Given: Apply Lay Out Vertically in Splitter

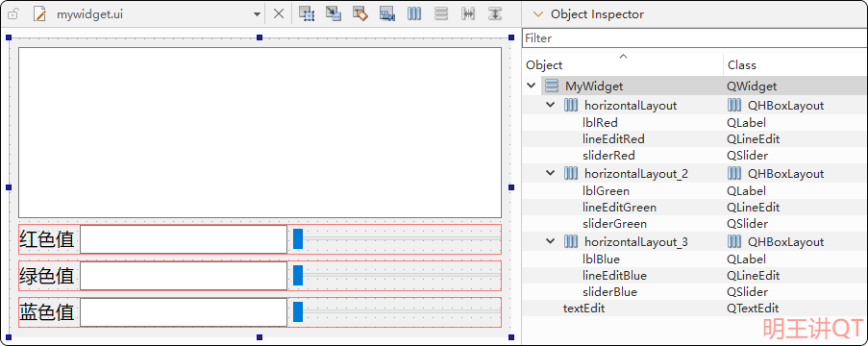Looking at the screenshot, I should tap(495, 13).
